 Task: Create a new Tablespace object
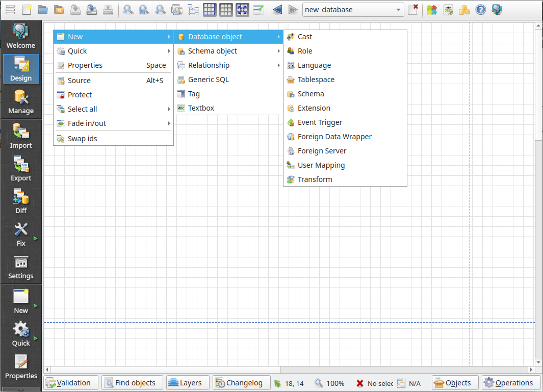coord(345,80)
